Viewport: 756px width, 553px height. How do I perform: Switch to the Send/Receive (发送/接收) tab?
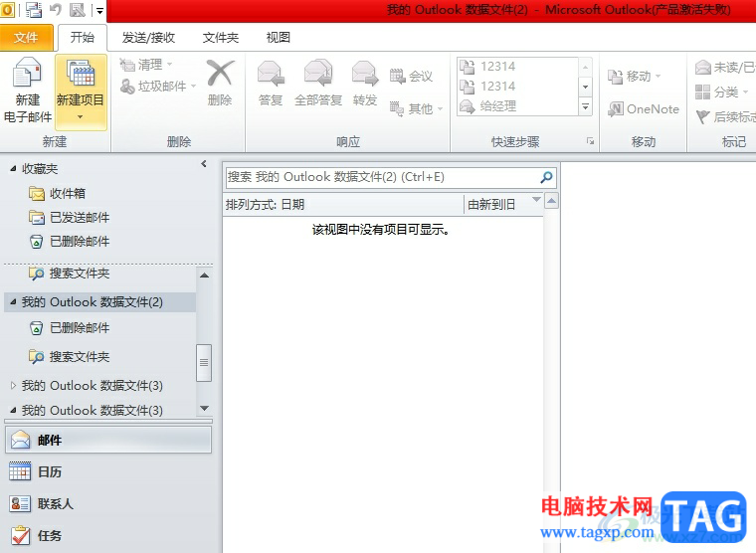[x=148, y=37]
